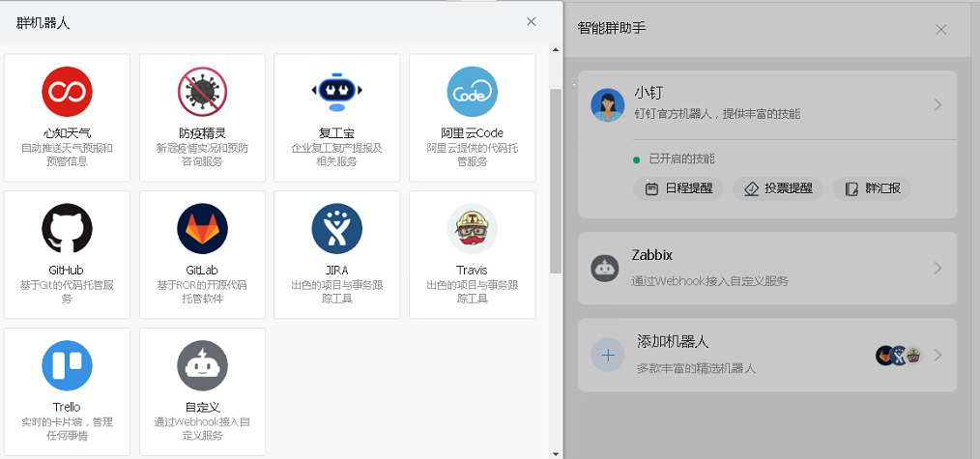Click 新冠疫情实况和预防咨询服务 description

202,155
